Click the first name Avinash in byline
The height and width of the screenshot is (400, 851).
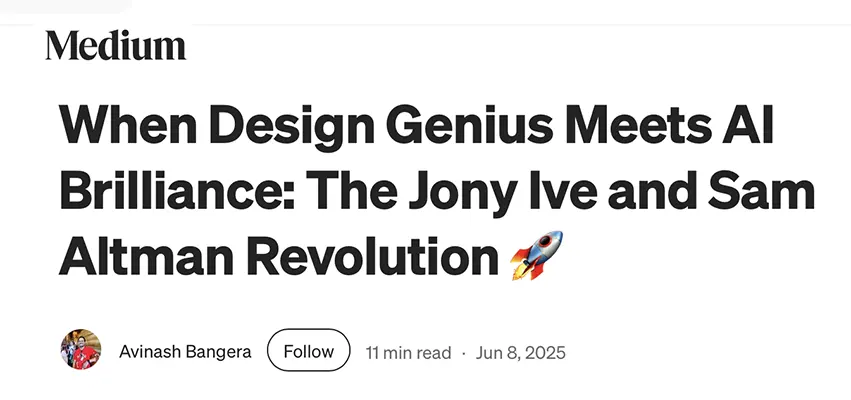150,352
